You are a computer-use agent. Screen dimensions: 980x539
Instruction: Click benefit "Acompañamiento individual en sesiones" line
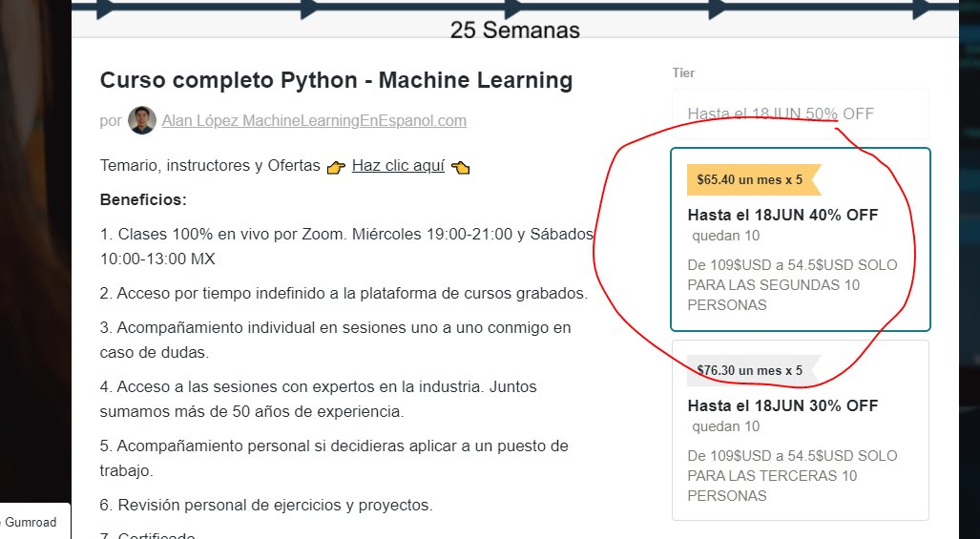point(336,340)
